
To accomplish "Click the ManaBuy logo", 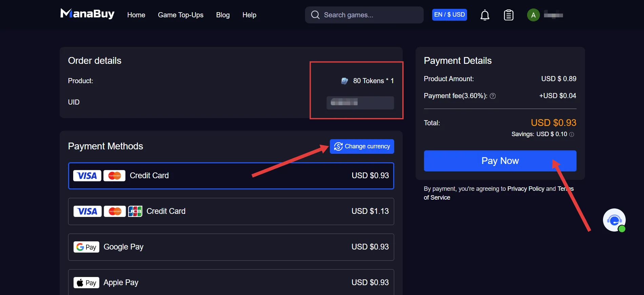I will [87, 14].
